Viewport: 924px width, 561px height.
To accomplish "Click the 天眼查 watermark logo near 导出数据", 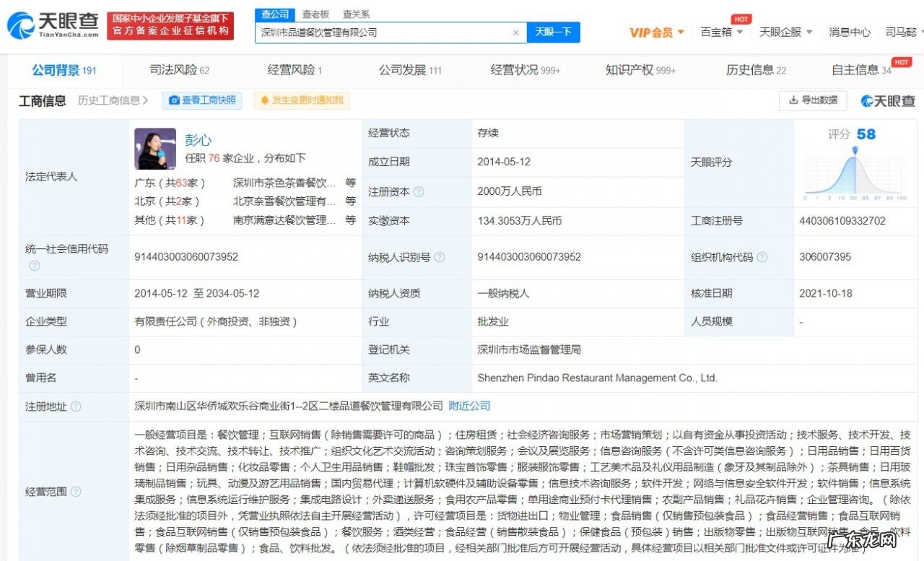I will (886, 101).
